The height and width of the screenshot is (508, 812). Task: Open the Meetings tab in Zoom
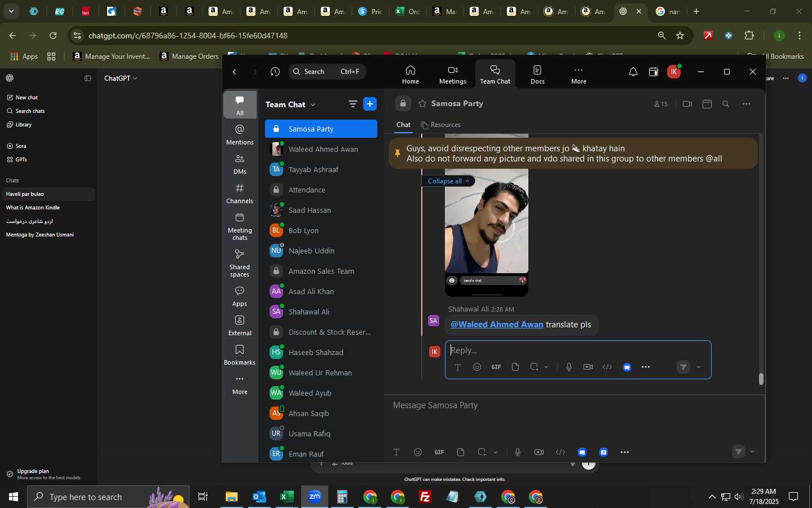(x=452, y=75)
